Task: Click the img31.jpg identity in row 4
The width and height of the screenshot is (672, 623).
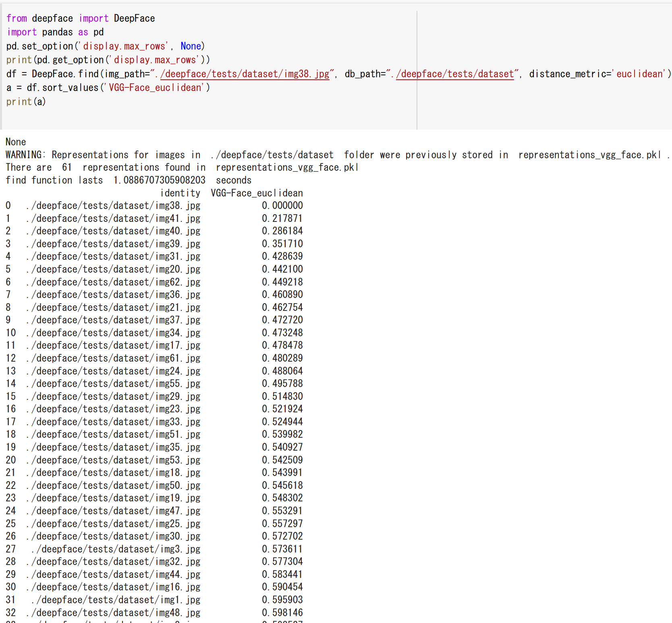Action: 113,257
